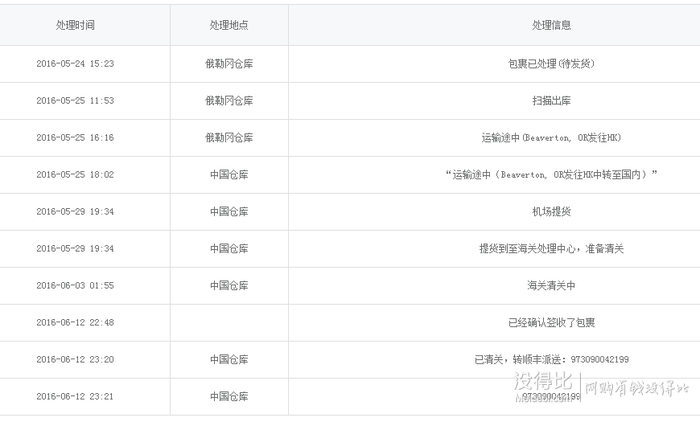700x422 pixels.
Task: Select the 2016-05-25 11:53 timestamp
Action: point(75,101)
